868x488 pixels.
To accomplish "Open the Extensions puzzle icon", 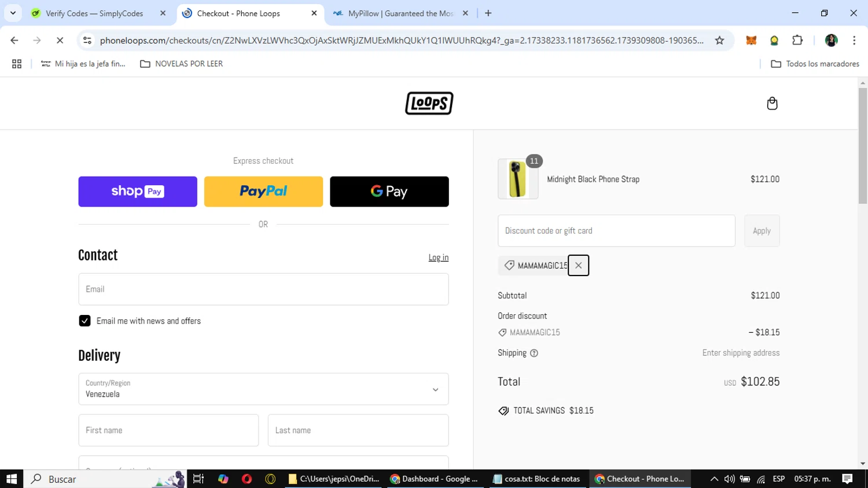I will point(797,41).
